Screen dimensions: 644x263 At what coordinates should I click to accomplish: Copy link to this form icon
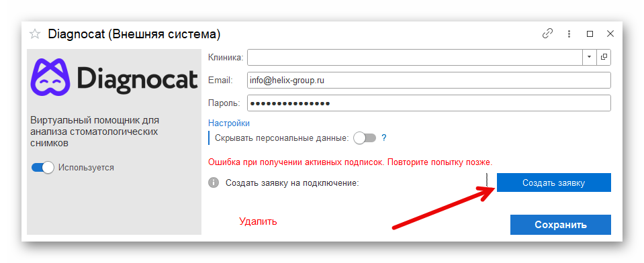point(547,34)
